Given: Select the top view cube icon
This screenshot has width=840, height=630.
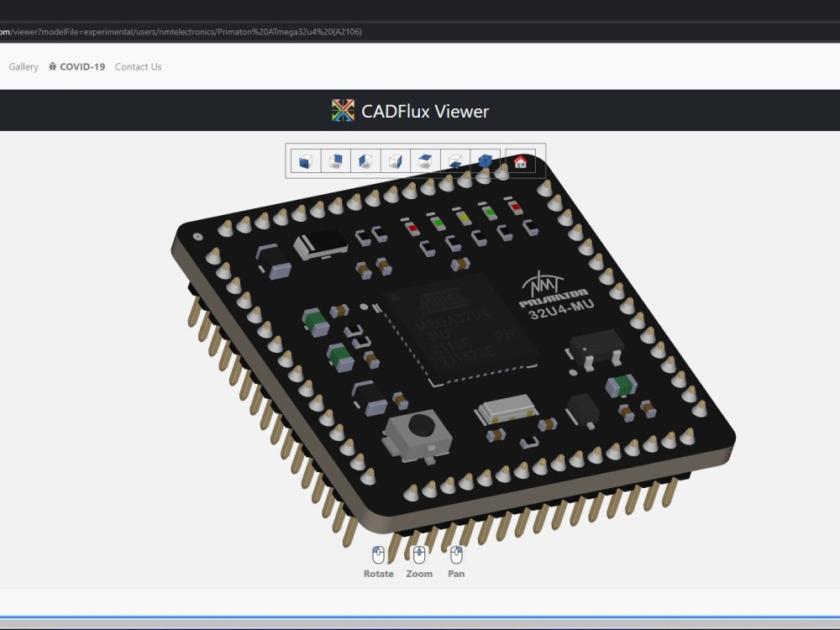Looking at the screenshot, I should coord(425,160).
